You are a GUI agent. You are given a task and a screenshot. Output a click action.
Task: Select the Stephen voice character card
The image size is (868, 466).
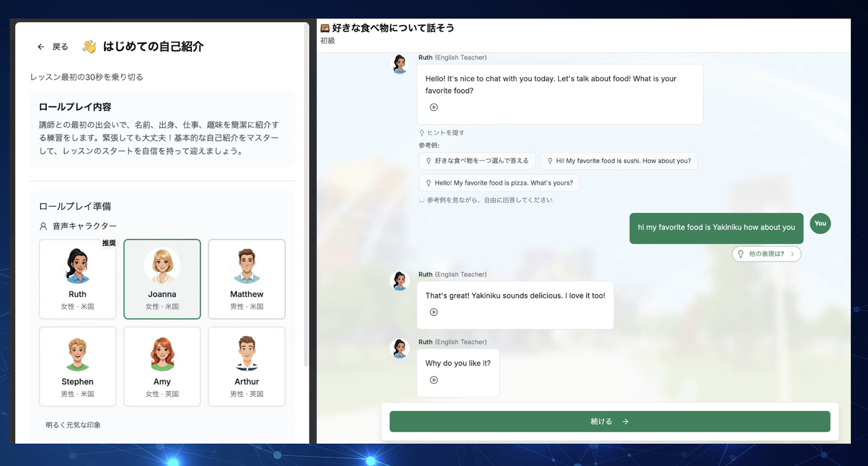pos(78,367)
